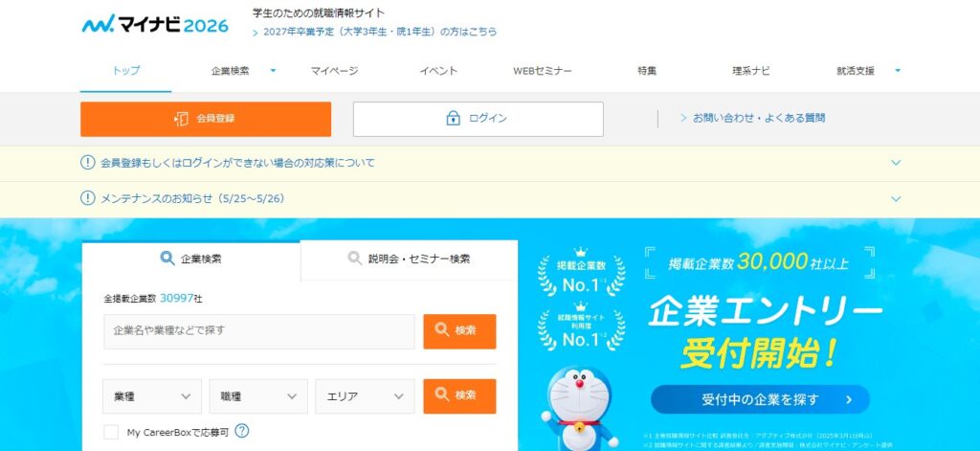Click the 学生のための就職情報サイト tagline

pos(319,12)
